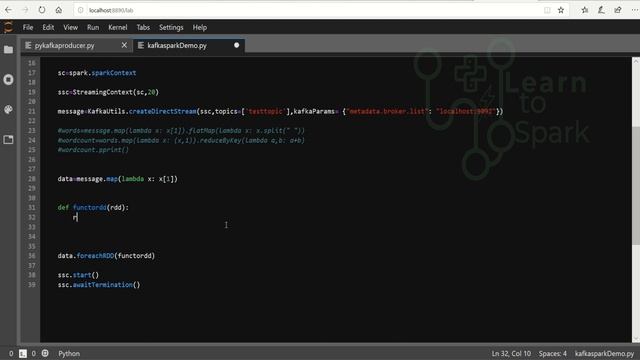The image size is (640, 360).
Task: Click the lambda x: x[1] expression on line 28
Action: tap(148, 179)
